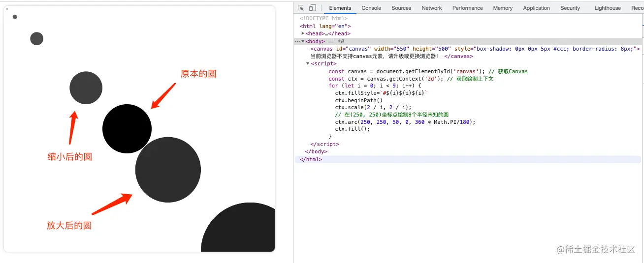Open the Memory tab
Viewport: 644px width, 263px height.
pyautogui.click(x=503, y=8)
